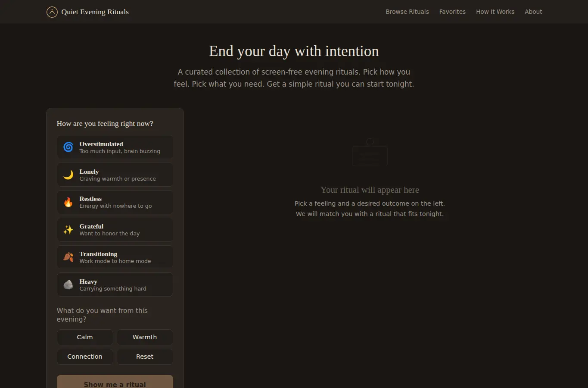Click the sparkles icon beside Grateful

(68, 230)
